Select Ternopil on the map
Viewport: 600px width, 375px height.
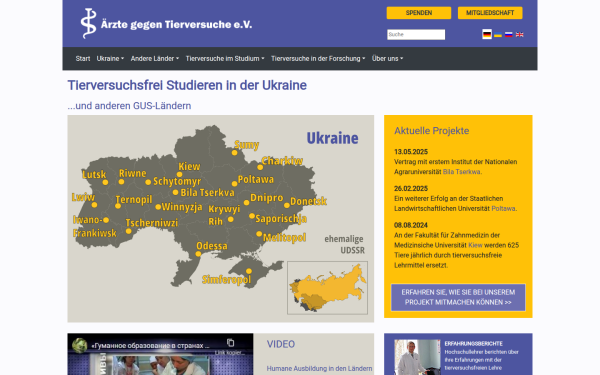(134, 200)
